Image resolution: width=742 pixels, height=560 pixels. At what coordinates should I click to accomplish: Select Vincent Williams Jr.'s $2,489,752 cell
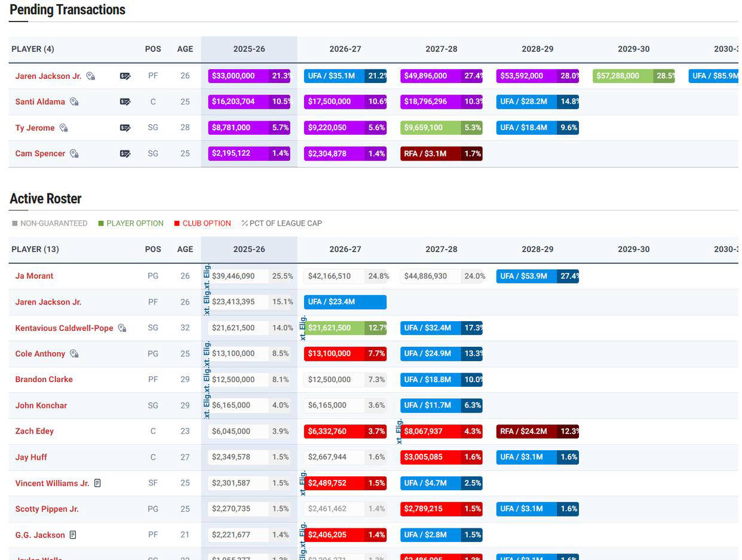coord(345,483)
